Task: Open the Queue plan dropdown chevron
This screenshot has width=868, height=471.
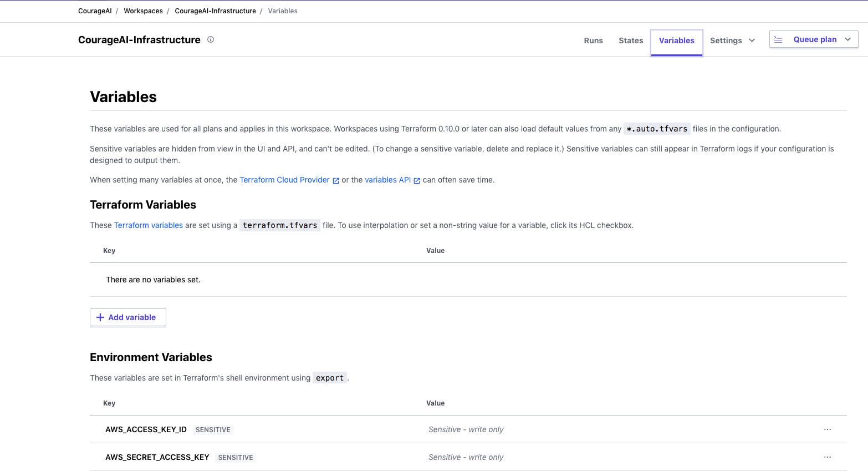Action: click(847, 39)
